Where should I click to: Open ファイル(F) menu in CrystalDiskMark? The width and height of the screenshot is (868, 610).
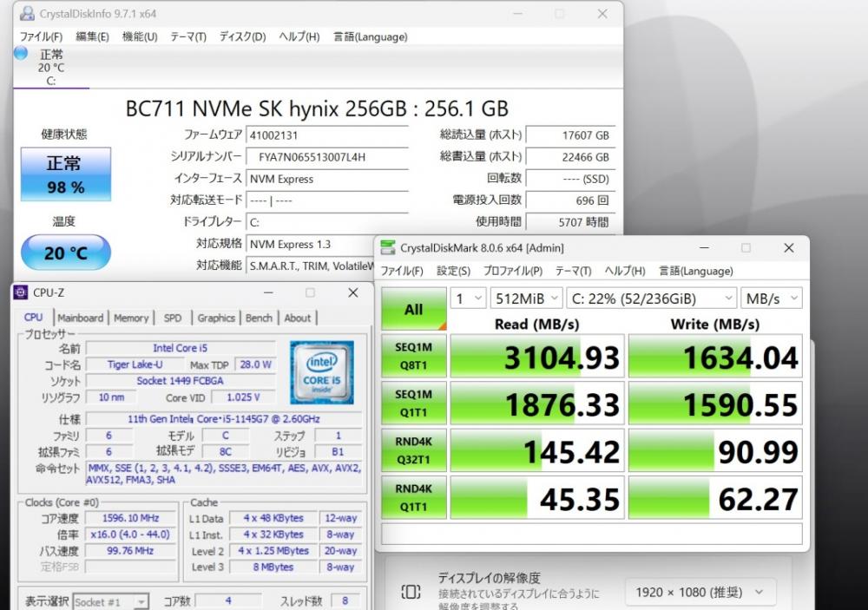point(402,271)
